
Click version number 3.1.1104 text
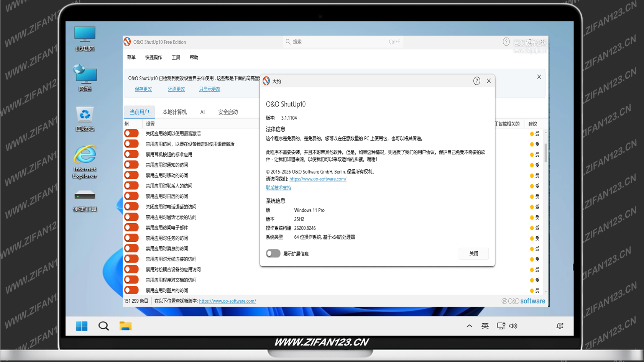[x=289, y=118]
